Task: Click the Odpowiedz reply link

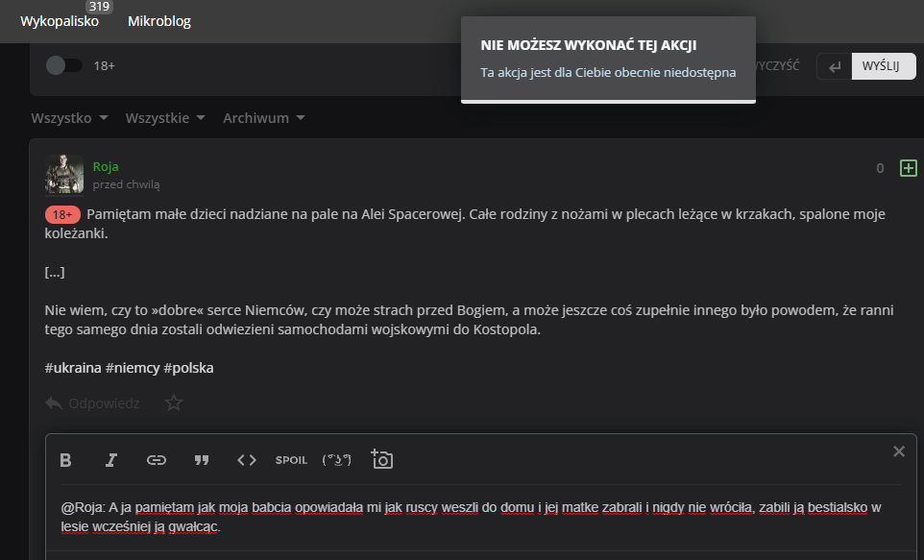Action: [104, 403]
